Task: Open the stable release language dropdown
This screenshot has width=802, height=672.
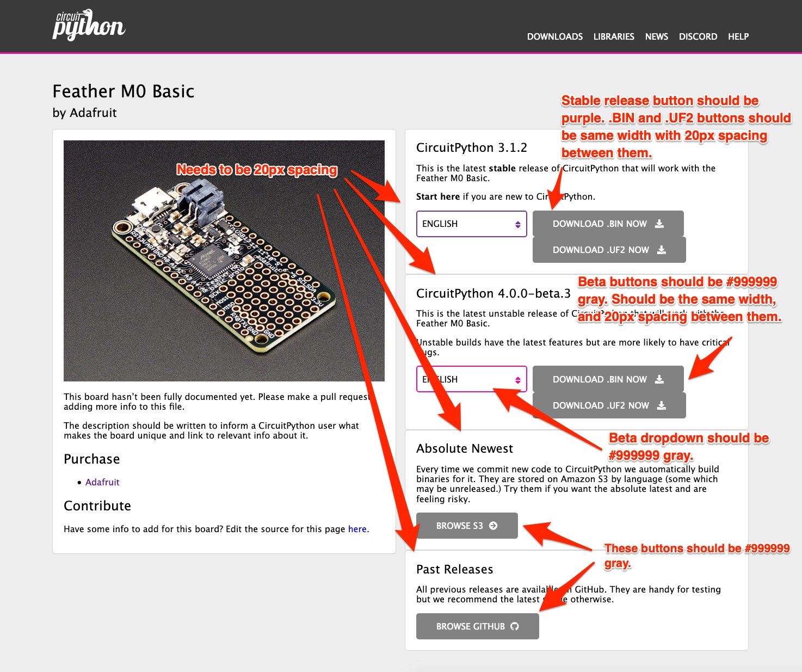Action: coord(472,224)
